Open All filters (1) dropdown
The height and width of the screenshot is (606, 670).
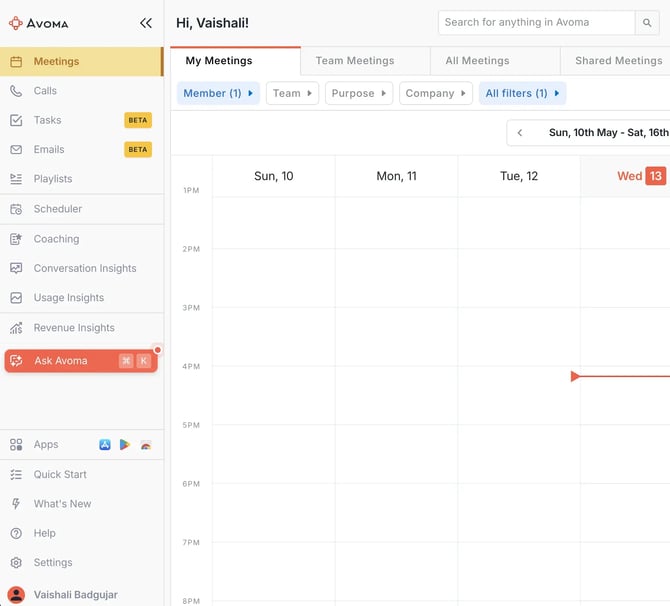523,93
